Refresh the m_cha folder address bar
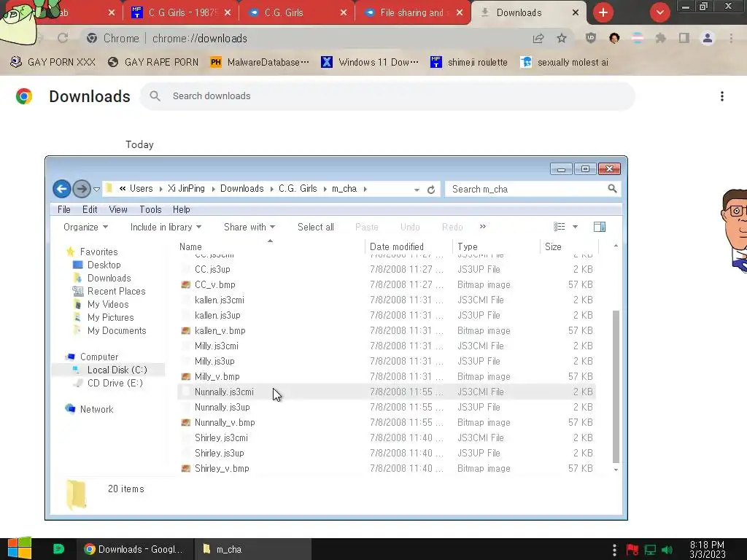 (431, 190)
